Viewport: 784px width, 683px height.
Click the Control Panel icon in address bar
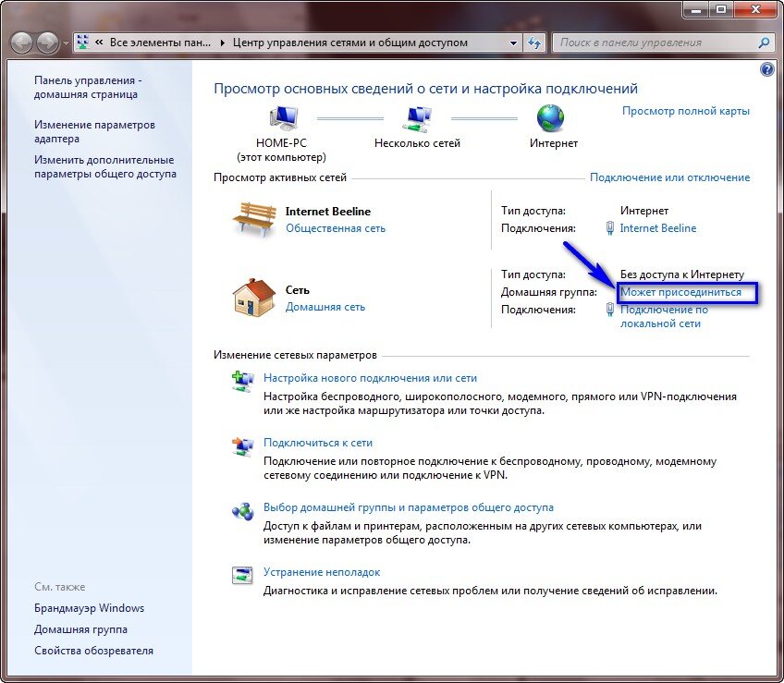click(x=83, y=43)
